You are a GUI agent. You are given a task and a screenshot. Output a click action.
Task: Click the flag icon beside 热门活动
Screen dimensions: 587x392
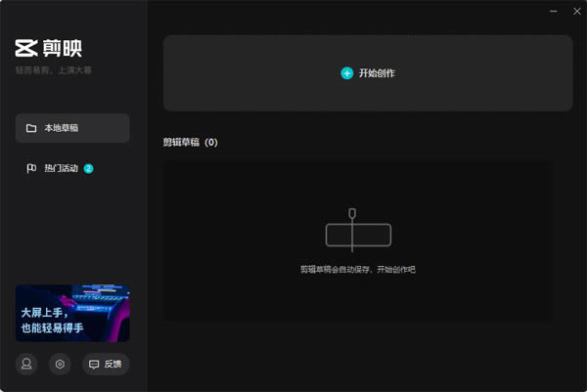(x=31, y=169)
